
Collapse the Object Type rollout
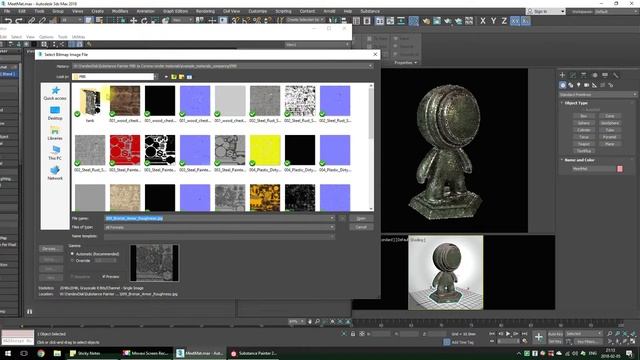click(x=576, y=103)
